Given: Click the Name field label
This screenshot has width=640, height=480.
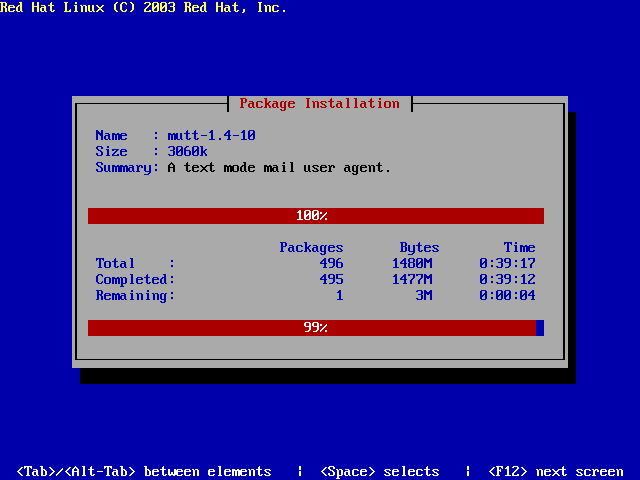Looking at the screenshot, I should 111,136.
